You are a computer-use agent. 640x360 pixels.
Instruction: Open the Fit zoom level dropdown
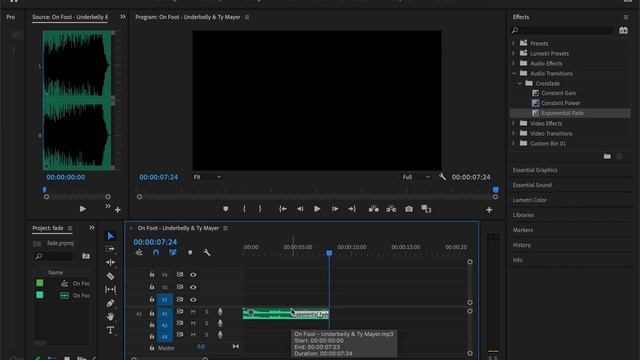pos(207,177)
